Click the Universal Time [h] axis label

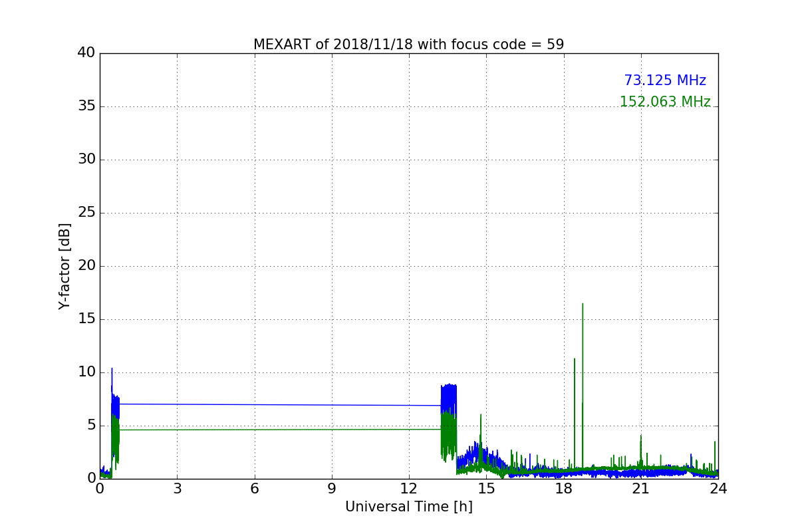coord(408,507)
